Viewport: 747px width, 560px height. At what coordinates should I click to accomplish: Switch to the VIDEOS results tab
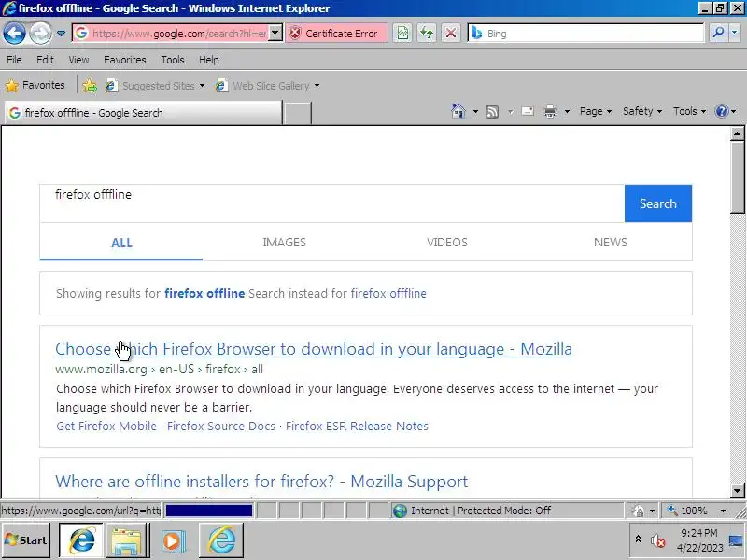tap(447, 242)
